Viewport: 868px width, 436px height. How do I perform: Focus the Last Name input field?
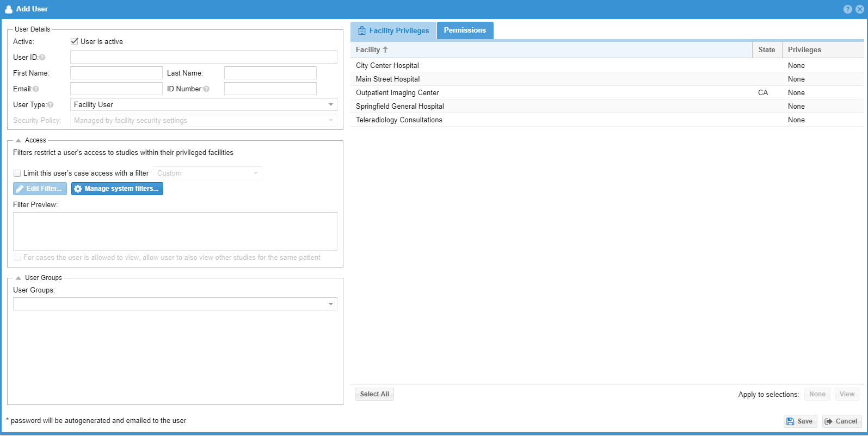[x=270, y=73]
